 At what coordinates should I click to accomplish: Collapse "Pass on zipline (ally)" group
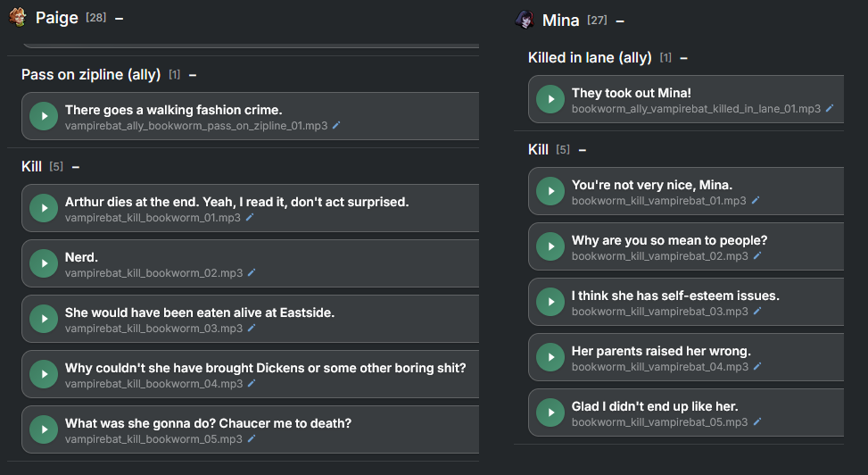[x=193, y=75]
